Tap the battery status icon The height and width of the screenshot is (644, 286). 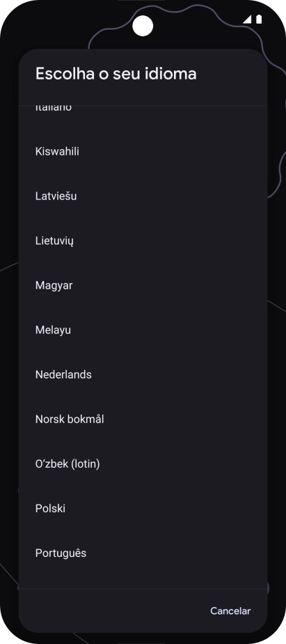coord(259,20)
